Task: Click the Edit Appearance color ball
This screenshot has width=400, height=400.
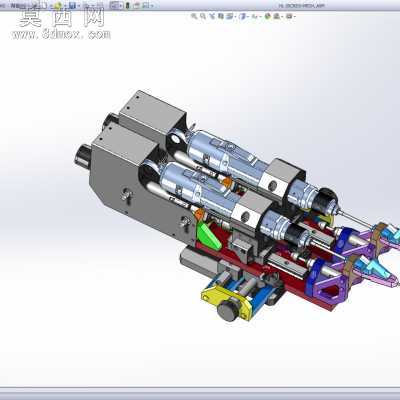Action: point(267,16)
